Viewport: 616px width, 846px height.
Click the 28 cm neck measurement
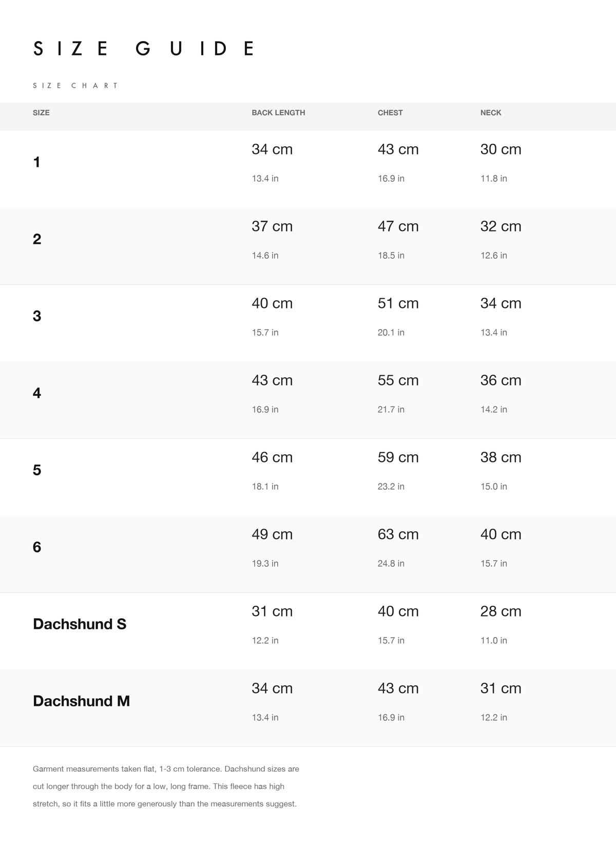click(501, 611)
